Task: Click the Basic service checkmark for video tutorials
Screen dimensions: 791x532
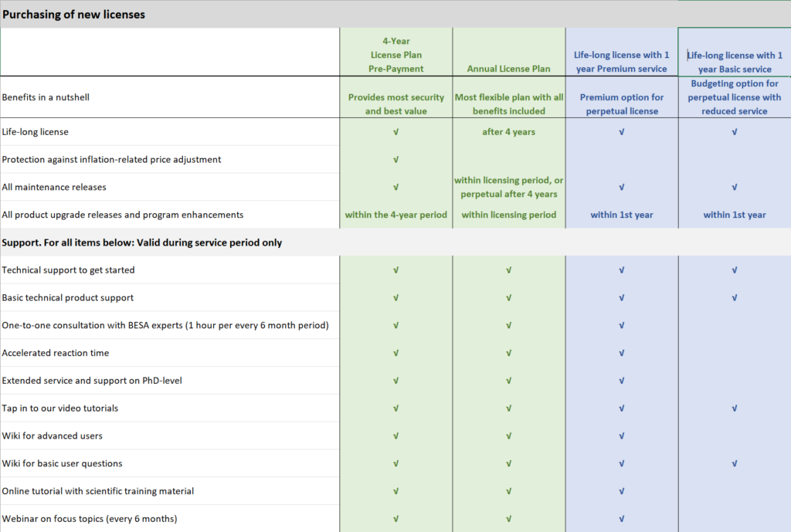Action: pos(735,408)
